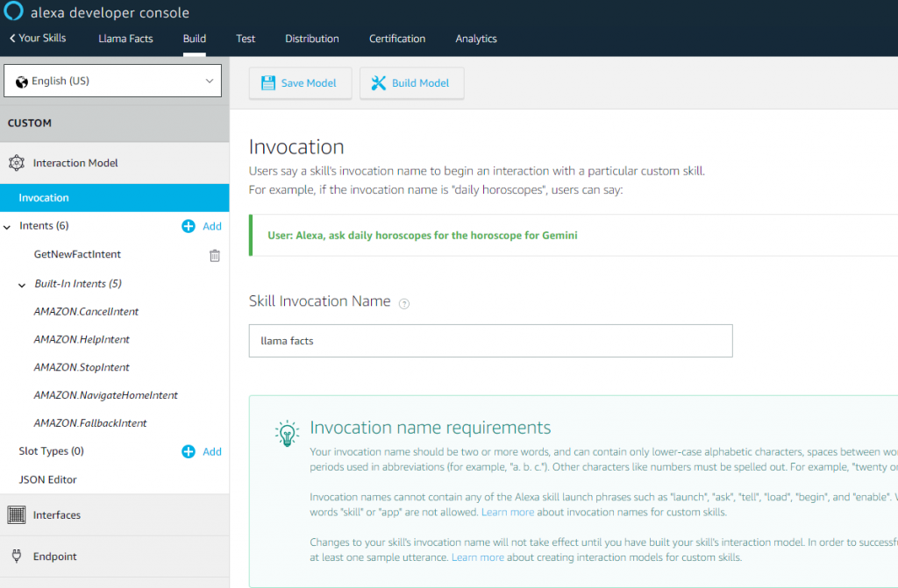Open Slot Types (0) section

(x=52, y=451)
